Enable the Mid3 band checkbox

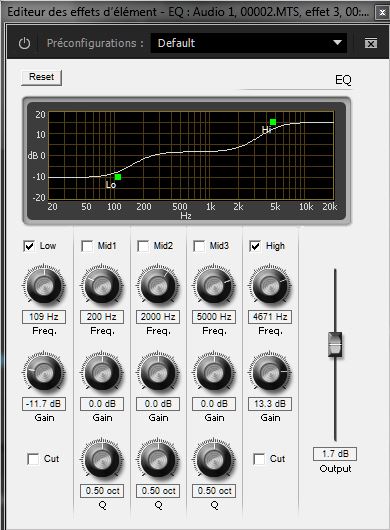coord(199,246)
